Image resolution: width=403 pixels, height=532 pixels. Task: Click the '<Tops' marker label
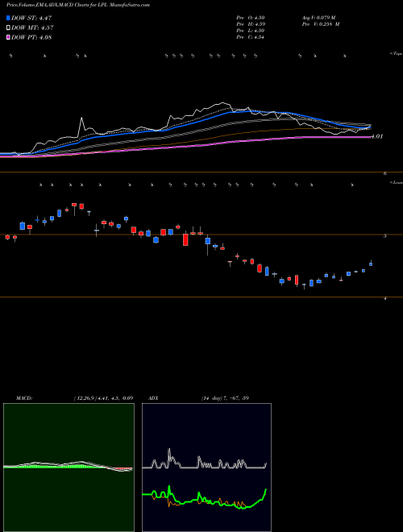396,54
